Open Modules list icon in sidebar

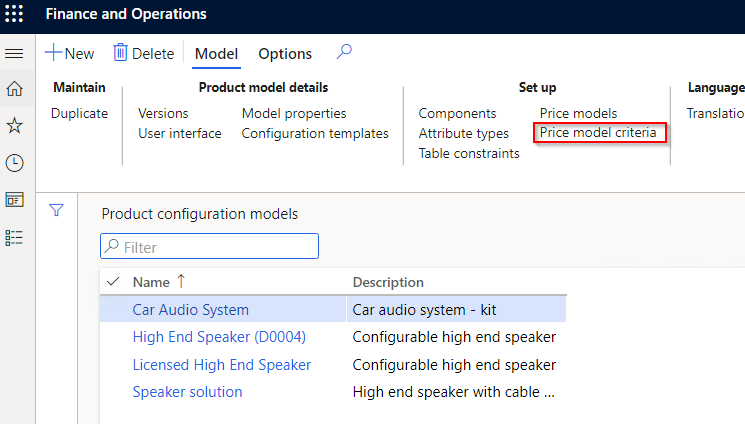14,237
